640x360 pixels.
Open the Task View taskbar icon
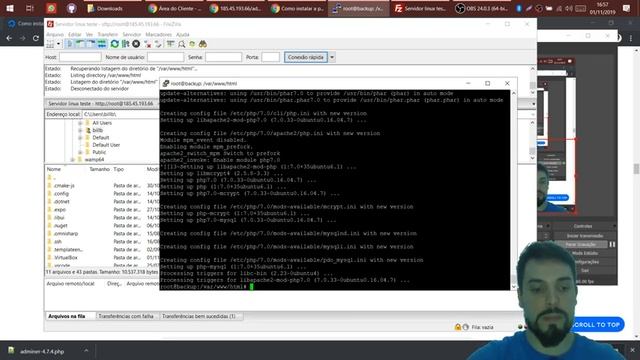point(29,8)
